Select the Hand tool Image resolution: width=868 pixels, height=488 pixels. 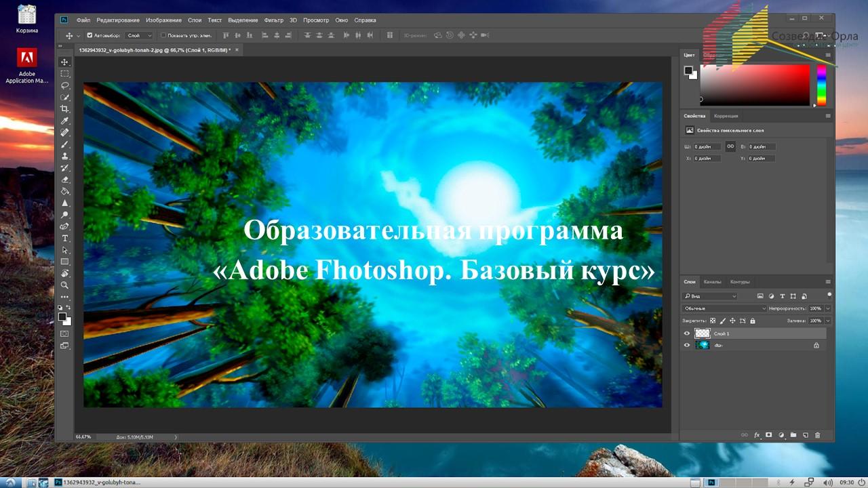(x=65, y=274)
